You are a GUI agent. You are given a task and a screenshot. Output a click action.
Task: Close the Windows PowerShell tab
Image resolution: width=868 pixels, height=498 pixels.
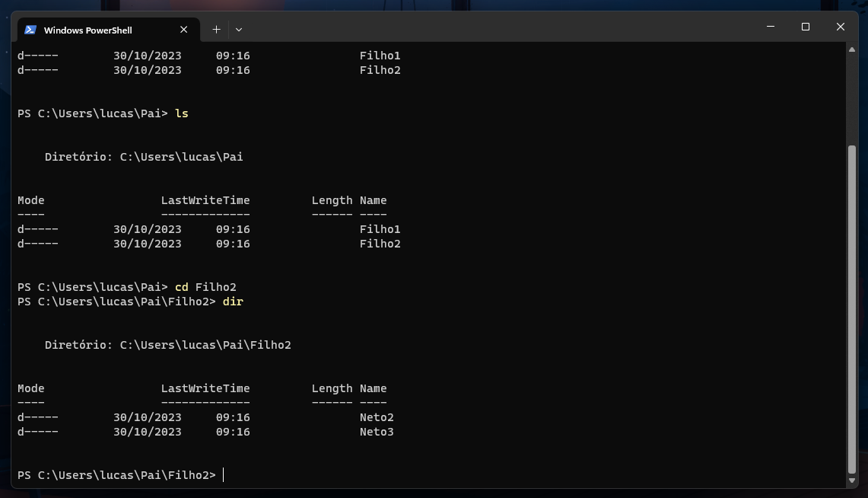pyautogui.click(x=183, y=29)
